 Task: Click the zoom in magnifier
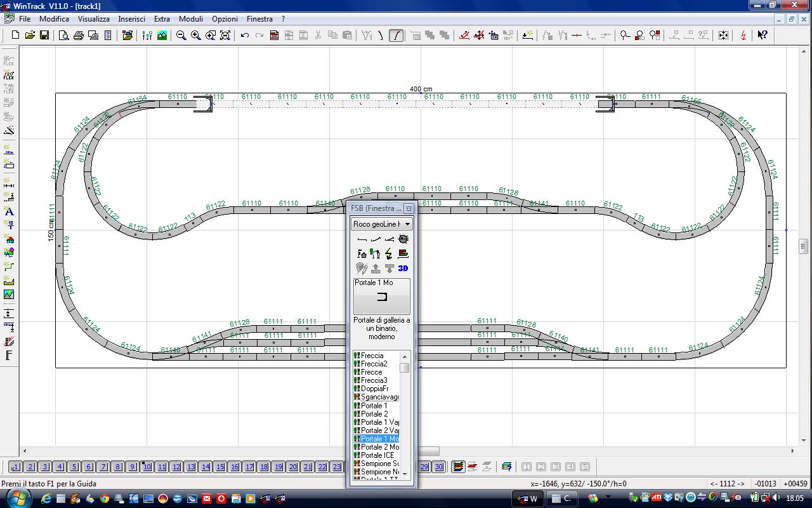tap(196, 36)
